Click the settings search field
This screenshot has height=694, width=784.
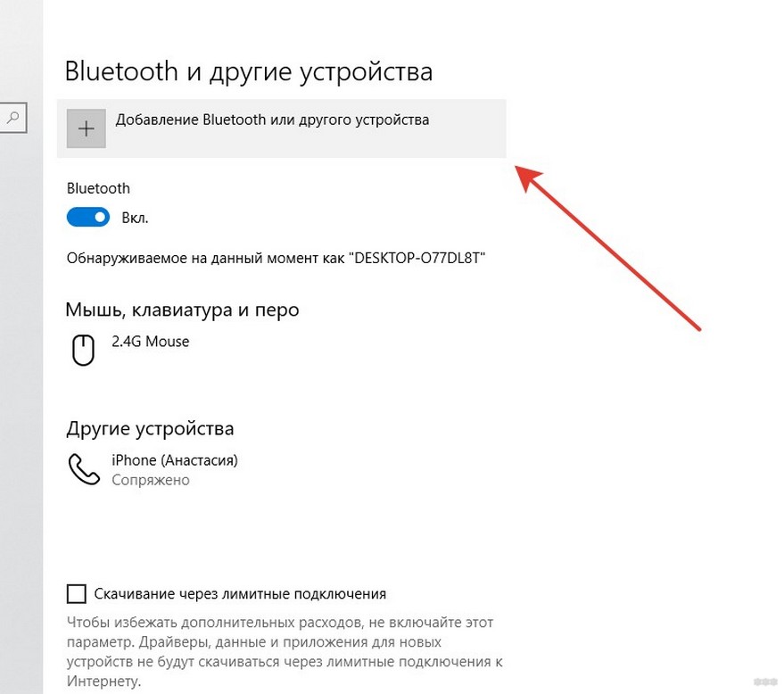[x=13, y=118]
